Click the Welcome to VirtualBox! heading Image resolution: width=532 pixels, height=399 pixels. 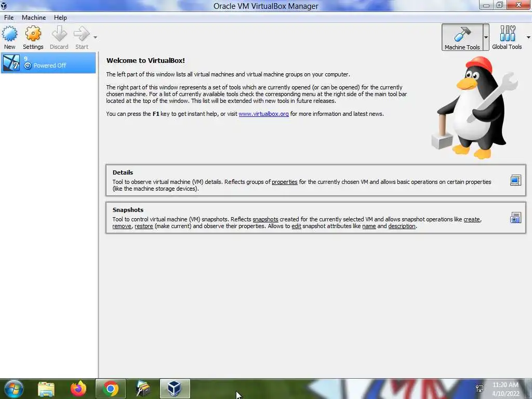(x=145, y=60)
